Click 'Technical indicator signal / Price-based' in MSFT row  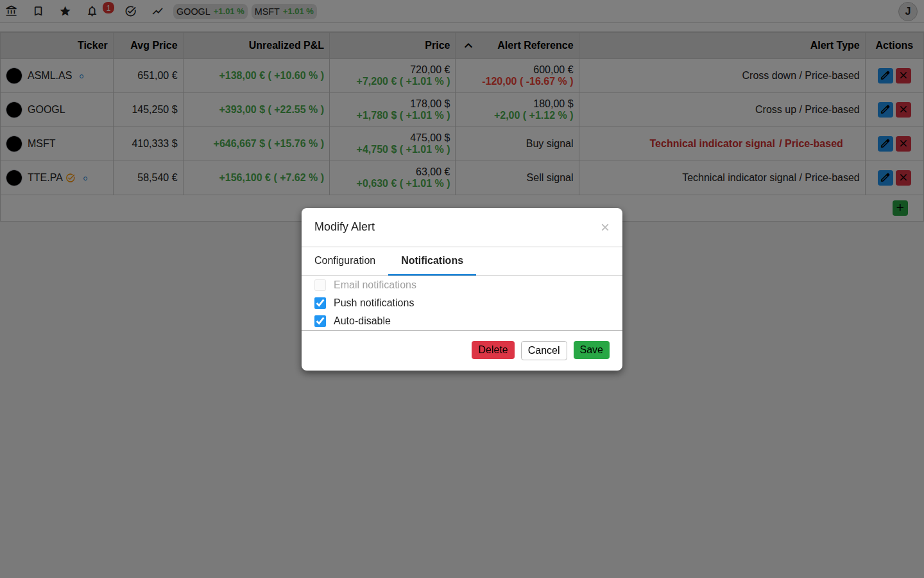746,144
